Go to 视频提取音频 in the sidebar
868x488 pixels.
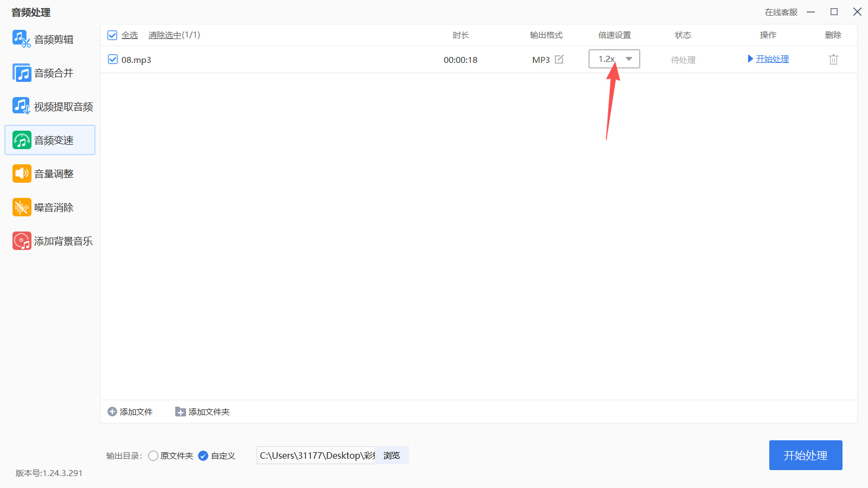point(50,106)
